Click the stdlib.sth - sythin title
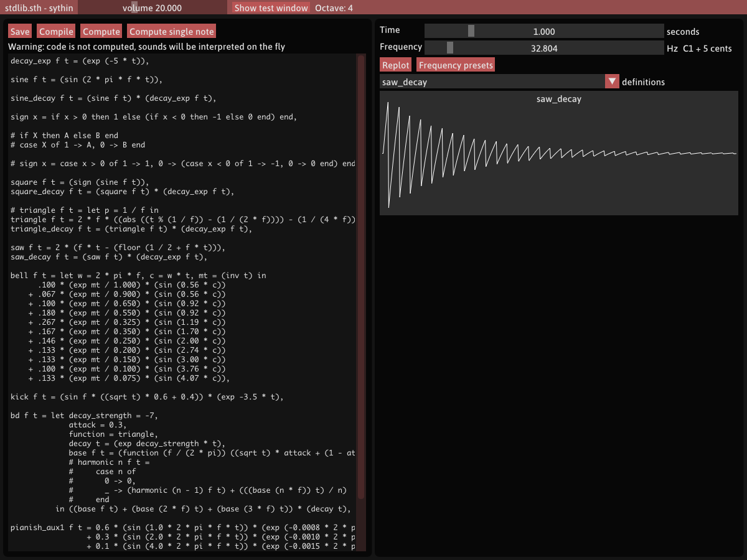The height and width of the screenshot is (560, 747). coord(37,8)
